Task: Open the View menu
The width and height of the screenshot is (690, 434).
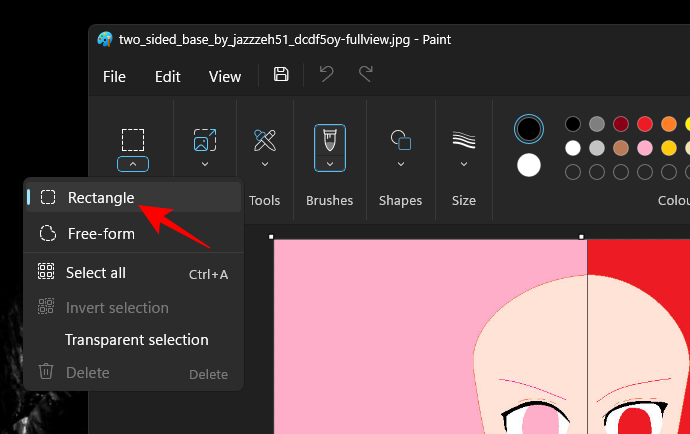Action: coord(224,76)
